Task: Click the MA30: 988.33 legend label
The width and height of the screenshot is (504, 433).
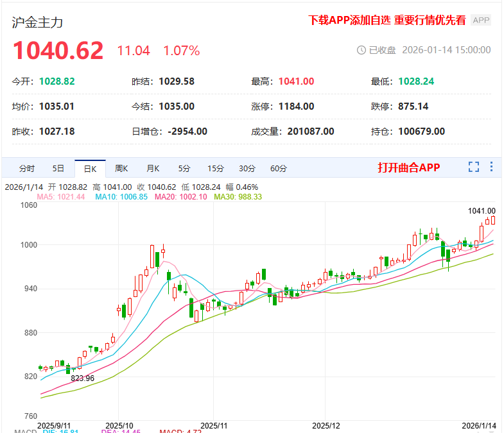Action: pyautogui.click(x=238, y=196)
